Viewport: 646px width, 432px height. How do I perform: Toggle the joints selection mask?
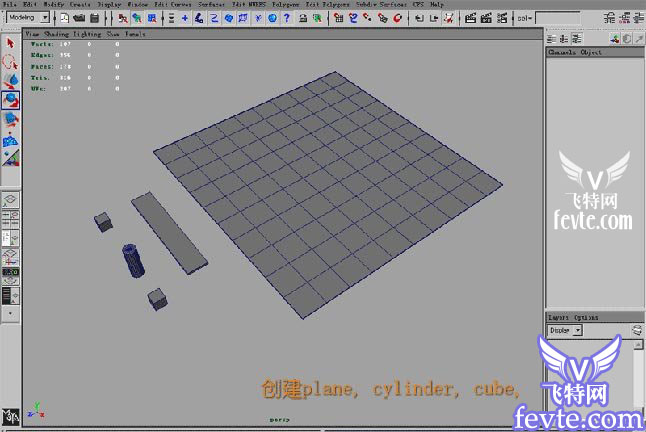(x=199, y=18)
